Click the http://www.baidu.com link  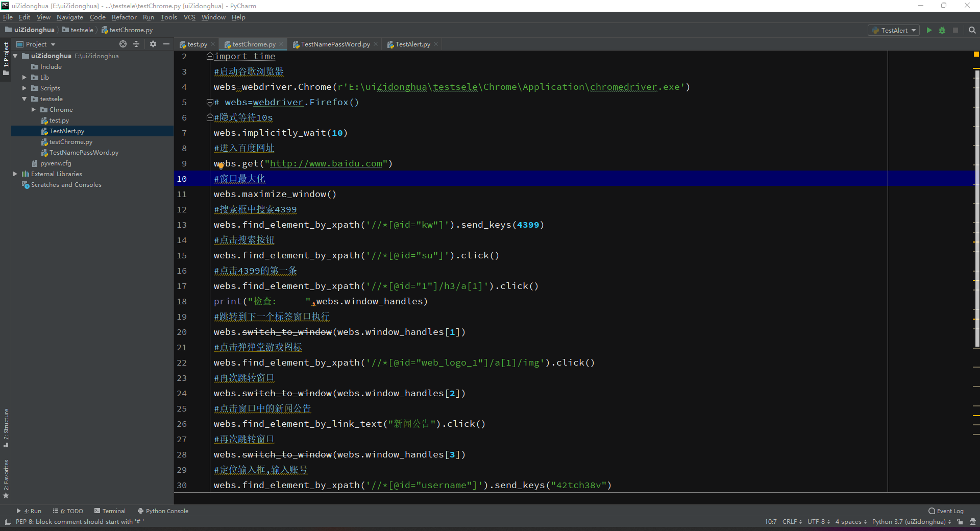(326, 163)
